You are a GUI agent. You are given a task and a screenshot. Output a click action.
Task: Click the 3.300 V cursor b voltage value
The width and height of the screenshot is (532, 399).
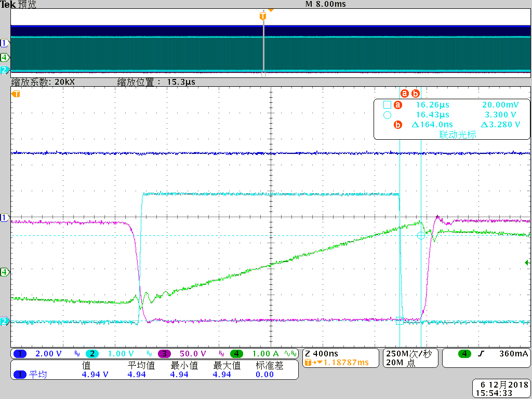click(500, 115)
